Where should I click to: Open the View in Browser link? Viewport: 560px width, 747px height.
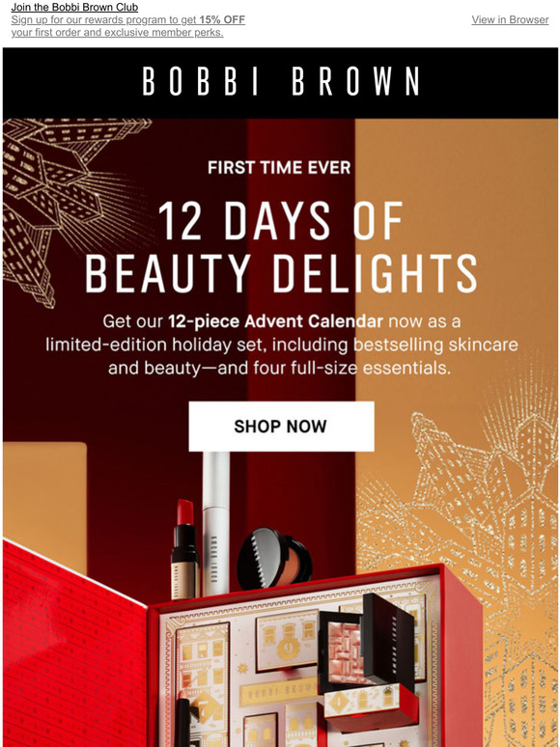pos(510,19)
